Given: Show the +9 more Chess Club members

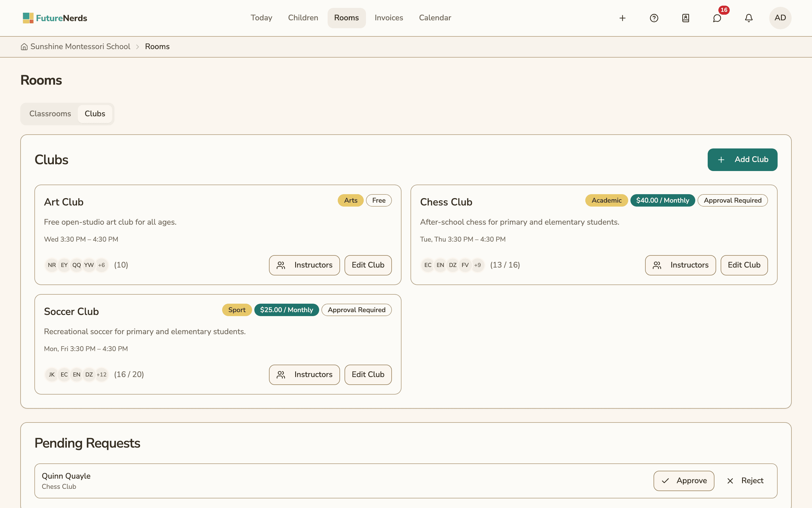Looking at the screenshot, I should coord(477,265).
